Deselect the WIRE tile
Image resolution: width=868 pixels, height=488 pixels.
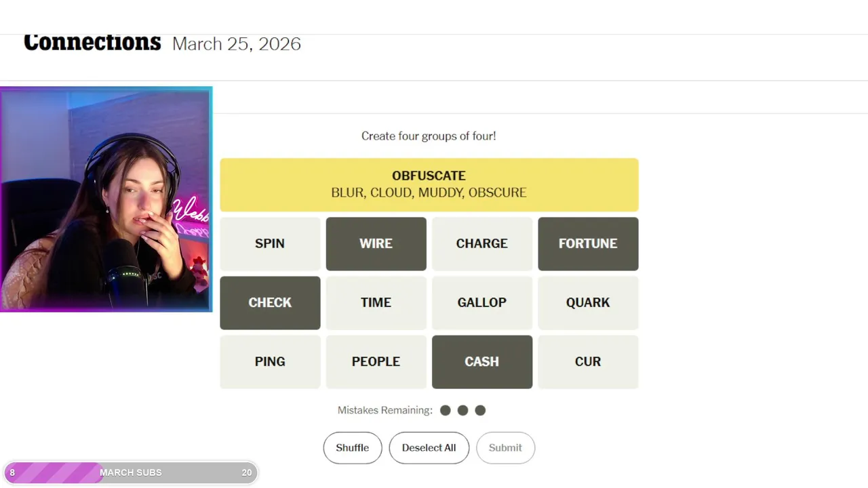point(376,243)
